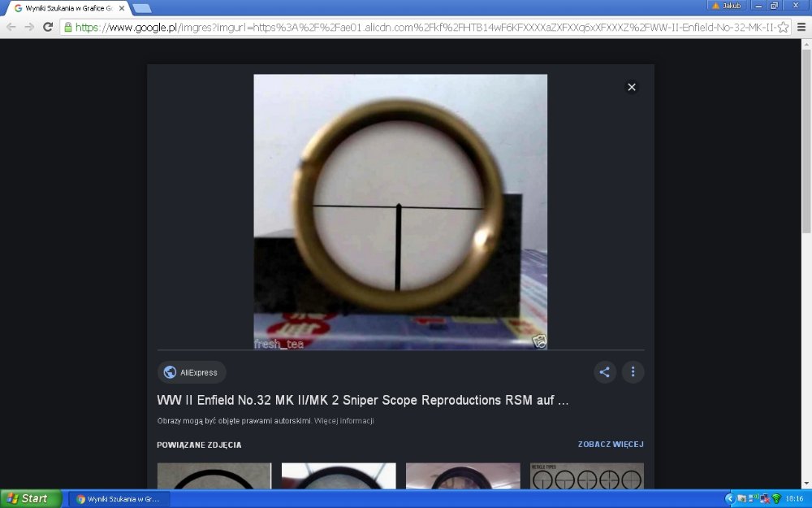Viewport: 812px width, 508px height.
Task: Open a new tab with the blank tab button
Action: [x=142, y=8]
